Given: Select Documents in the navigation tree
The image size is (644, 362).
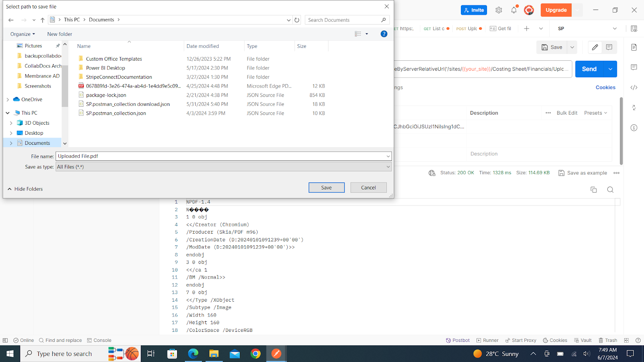Looking at the screenshot, I should coord(37,143).
